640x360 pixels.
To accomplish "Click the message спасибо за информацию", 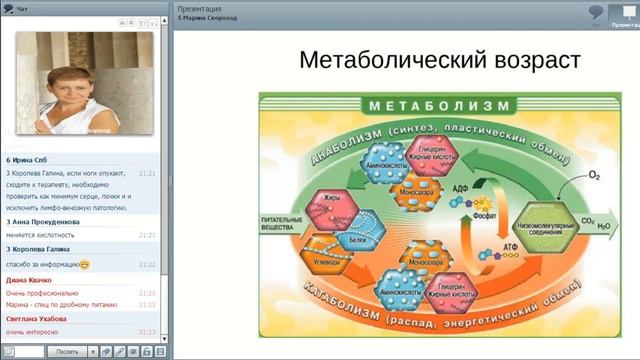I will [42, 264].
